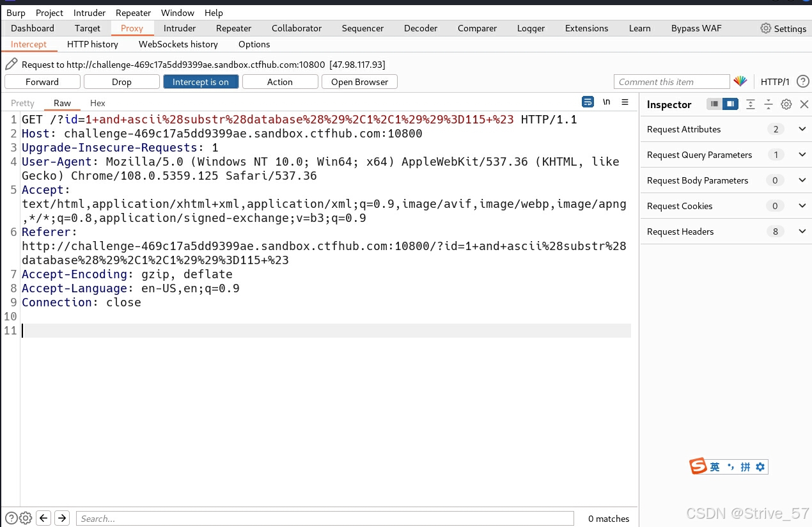Viewport: 812px width, 527px height.
Task: Switch to Intruder tool tab
Action: [180, 28]
